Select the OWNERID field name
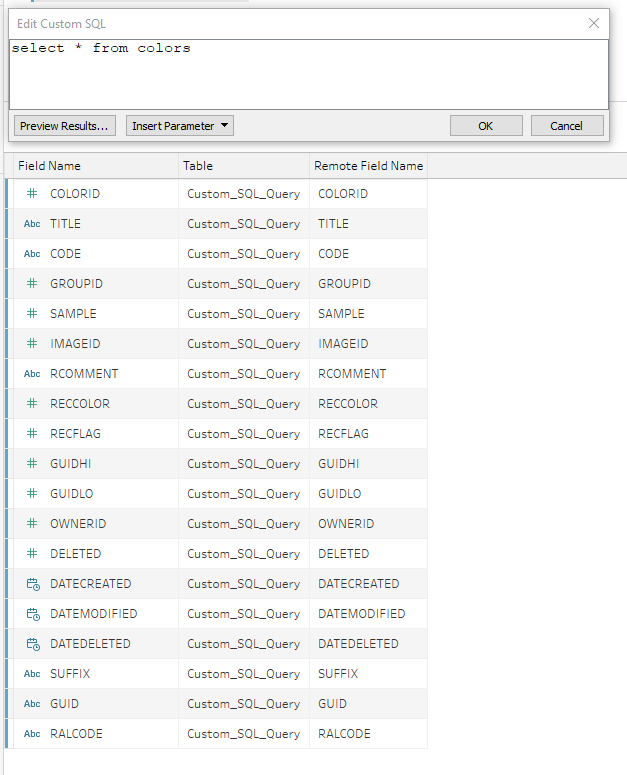Viewport: 627px width, 775px height. [x=78, y=523]
